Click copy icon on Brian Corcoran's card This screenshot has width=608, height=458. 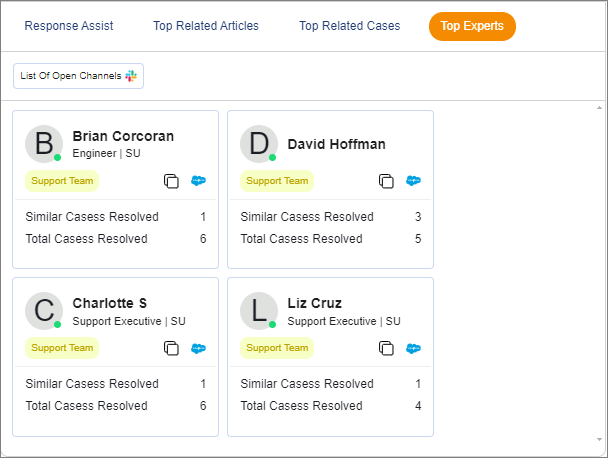tap(171, 181)
